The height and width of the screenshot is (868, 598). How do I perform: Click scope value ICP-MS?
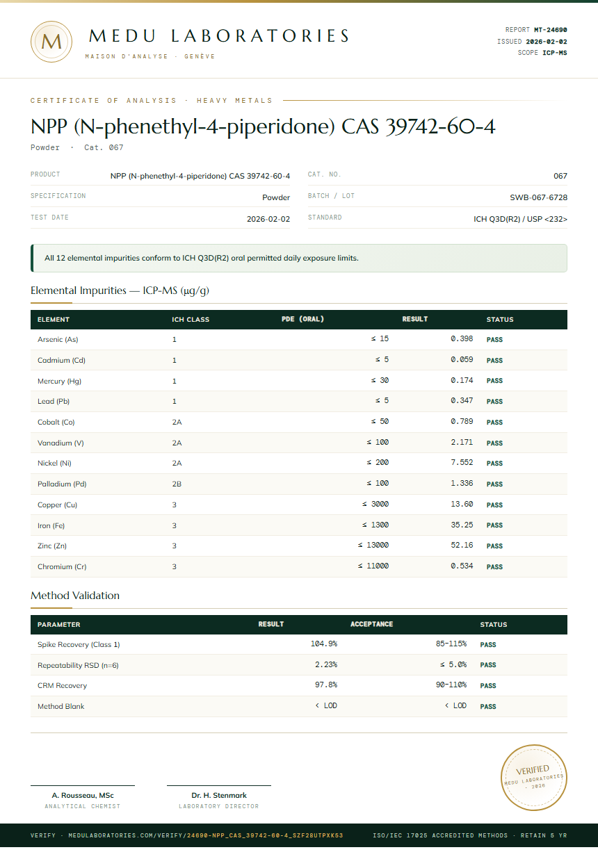tap(555, 53)
